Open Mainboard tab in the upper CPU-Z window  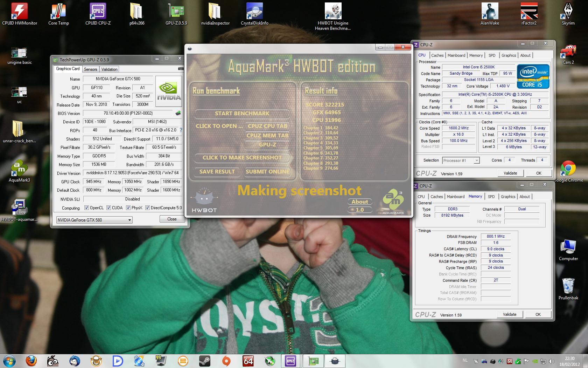(456, 55)
